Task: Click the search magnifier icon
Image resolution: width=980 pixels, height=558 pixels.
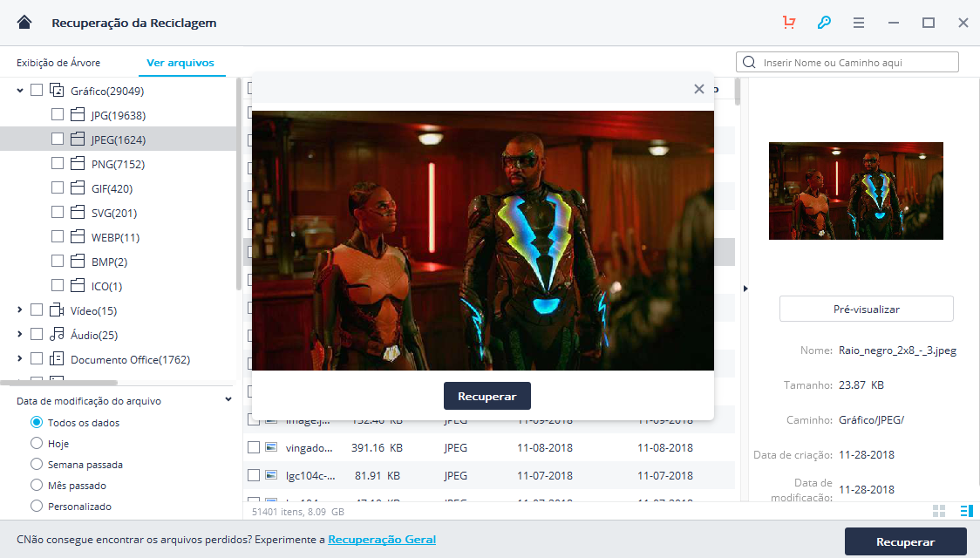Action: [750, 63]
